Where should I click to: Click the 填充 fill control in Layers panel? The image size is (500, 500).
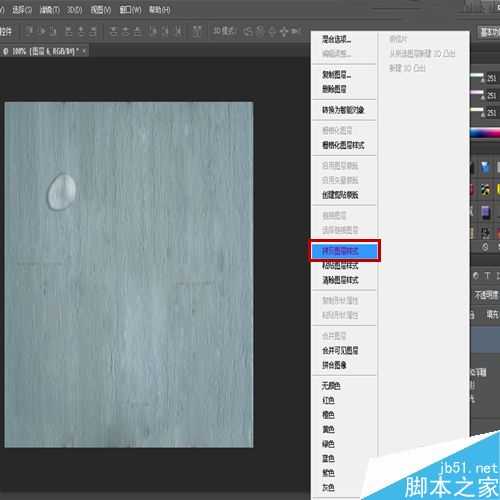coord(492,314)
